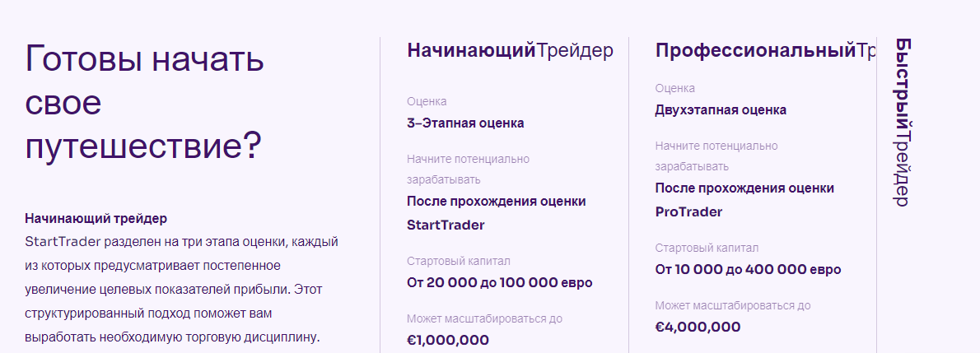Screen dimensions: 980x353
Task: Click the 3-Этапная оценка text
Action: pos(465,123)
